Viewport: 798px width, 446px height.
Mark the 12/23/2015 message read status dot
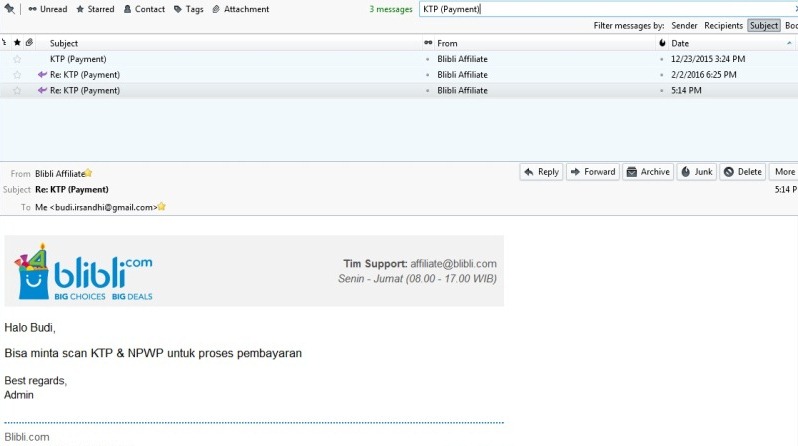428,60
